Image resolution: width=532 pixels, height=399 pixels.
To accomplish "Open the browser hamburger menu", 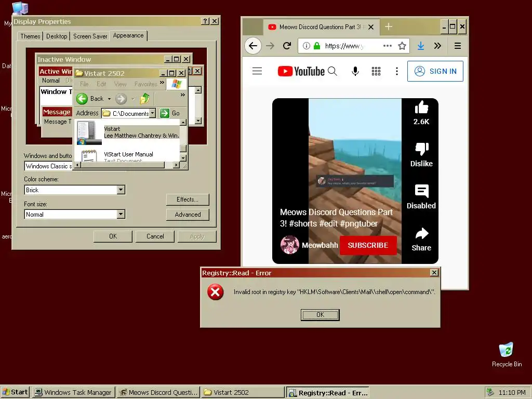I will (457, 46).
